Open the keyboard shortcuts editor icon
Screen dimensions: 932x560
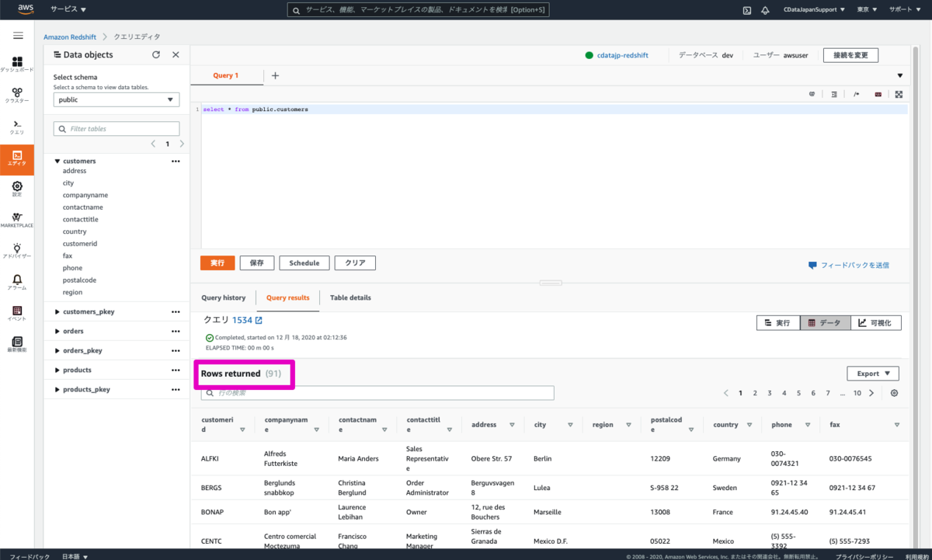[878, 94]
